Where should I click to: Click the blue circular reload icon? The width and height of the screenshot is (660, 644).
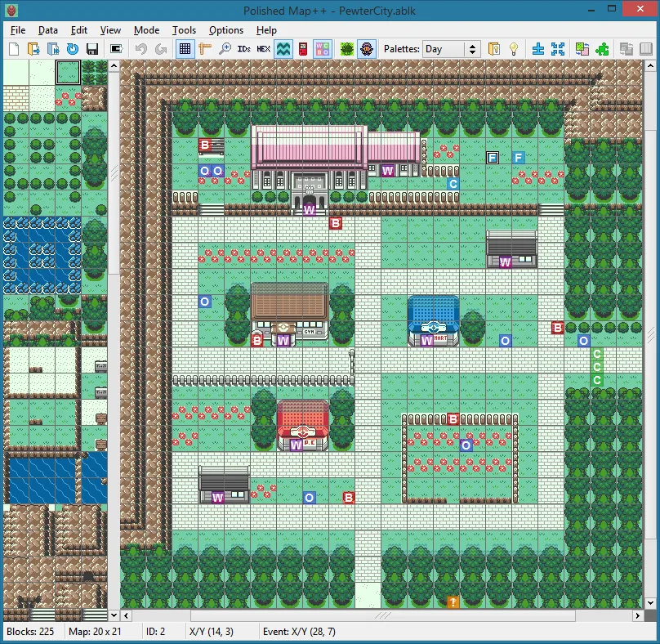73,49
